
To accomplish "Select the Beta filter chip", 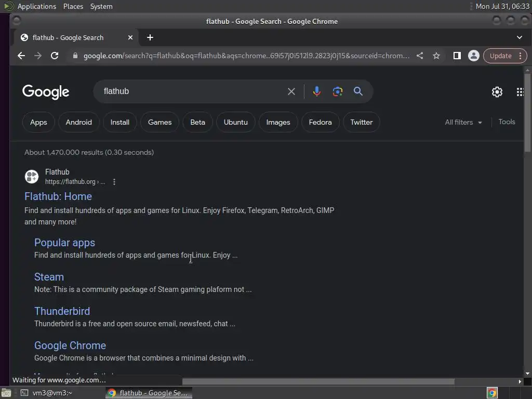I will coord(198,122).
